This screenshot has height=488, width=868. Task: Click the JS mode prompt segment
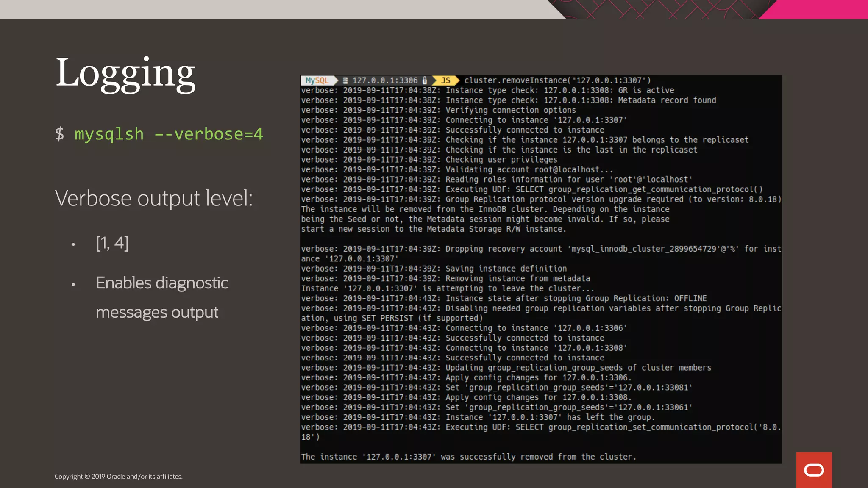click(446, 80)
